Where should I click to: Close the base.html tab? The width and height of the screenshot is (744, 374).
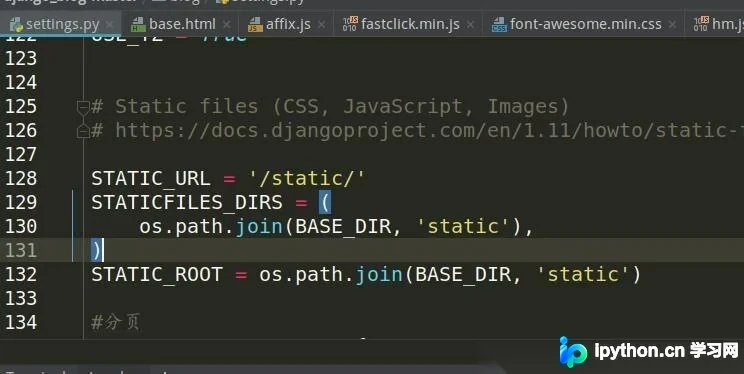(227, 24)
